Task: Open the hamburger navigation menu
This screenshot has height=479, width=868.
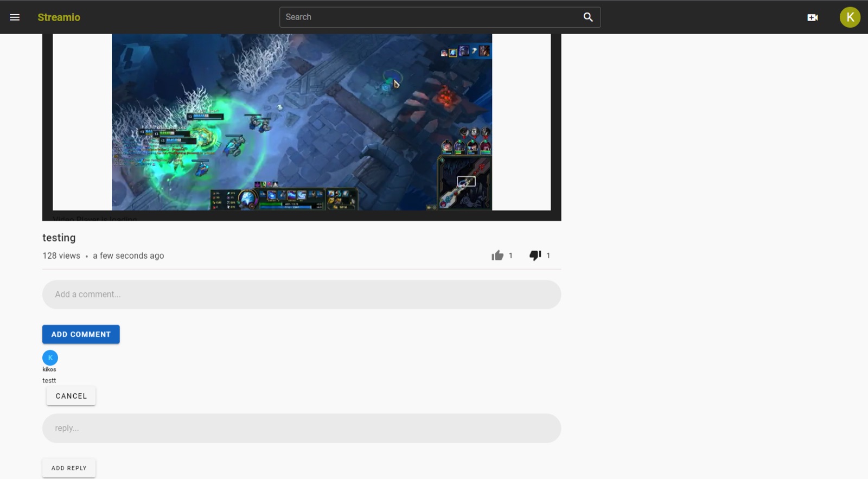Action: coord(15,17)
